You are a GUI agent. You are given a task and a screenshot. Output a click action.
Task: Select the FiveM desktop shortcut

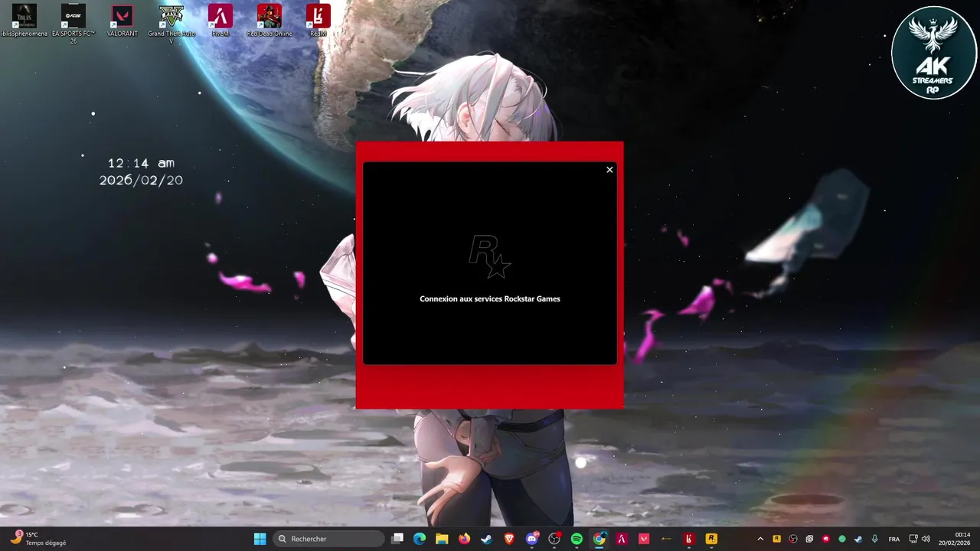pyautogui.click(x=220, y=21)
